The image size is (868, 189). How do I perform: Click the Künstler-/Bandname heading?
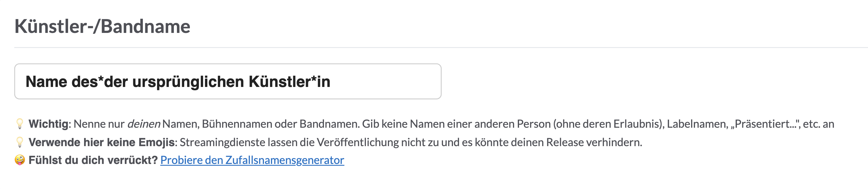(x=102, y=26)
